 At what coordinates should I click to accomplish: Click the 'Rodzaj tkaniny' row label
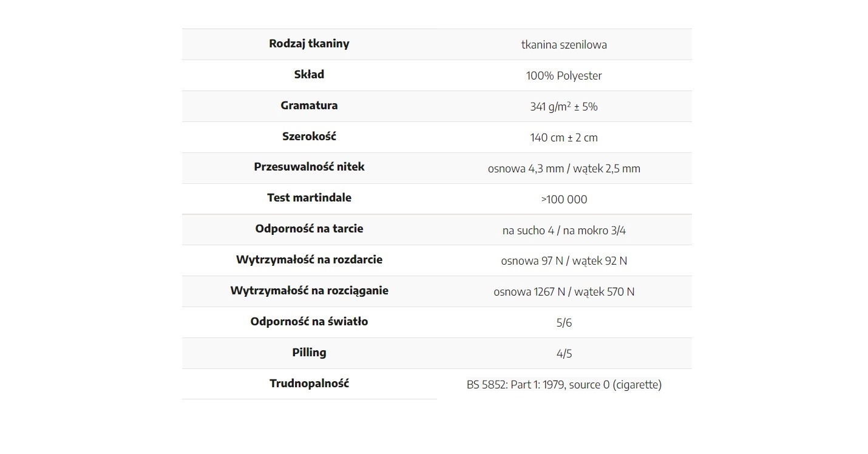coord(309,44)
